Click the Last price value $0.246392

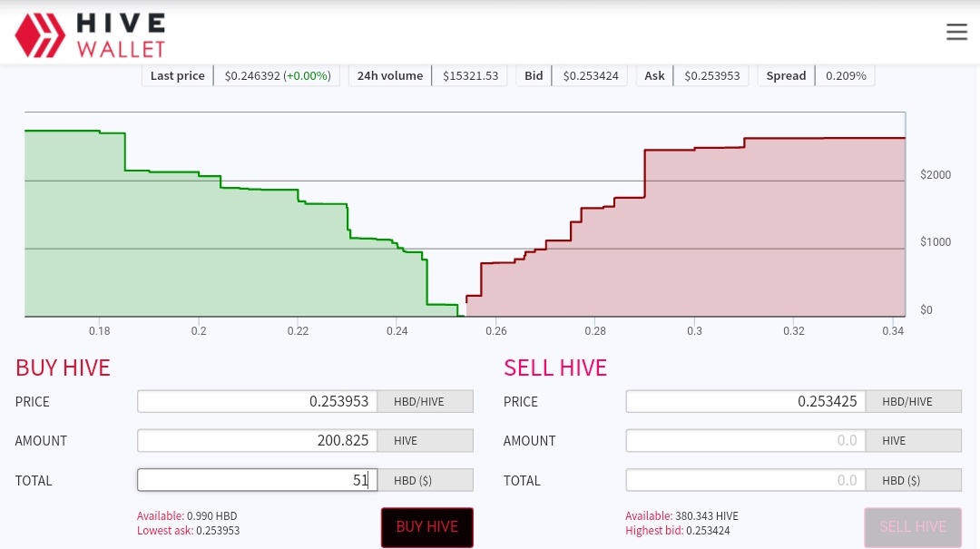[252, 75]
